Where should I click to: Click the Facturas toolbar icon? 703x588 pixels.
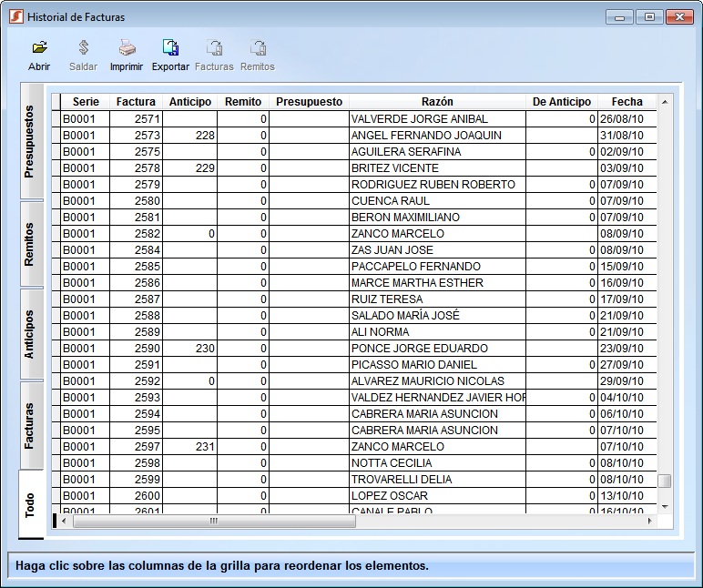214,48
